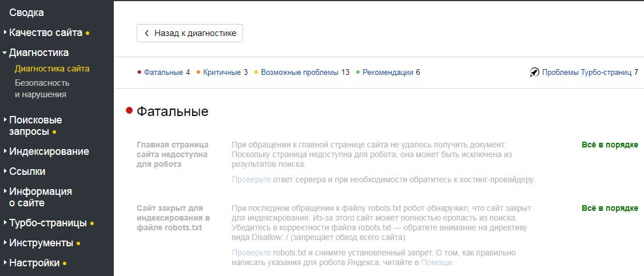Click Сайт закрыт для индексирования title
This screenshot has width=644, height=276.
point(173,218)
